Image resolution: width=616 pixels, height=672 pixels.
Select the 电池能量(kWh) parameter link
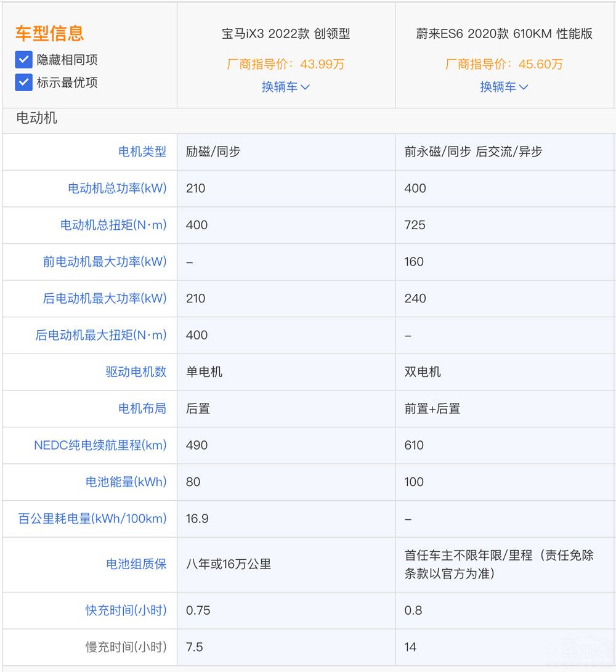pyautogui.click(x=126, y=482)
